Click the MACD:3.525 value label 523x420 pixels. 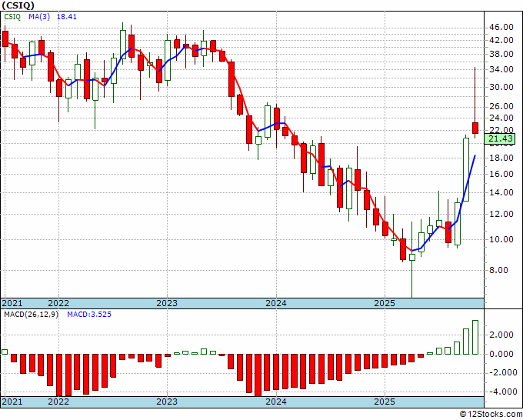(x=89, y=315)
